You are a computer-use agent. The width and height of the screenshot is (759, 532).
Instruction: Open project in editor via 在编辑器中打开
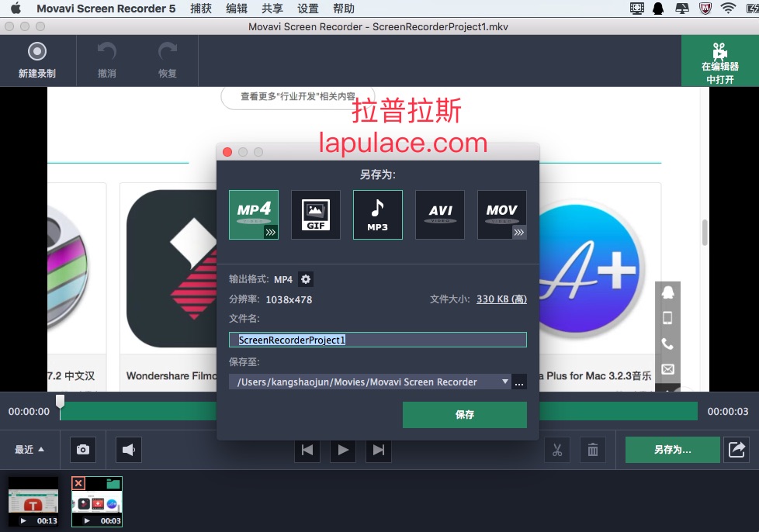coord(719,61)
